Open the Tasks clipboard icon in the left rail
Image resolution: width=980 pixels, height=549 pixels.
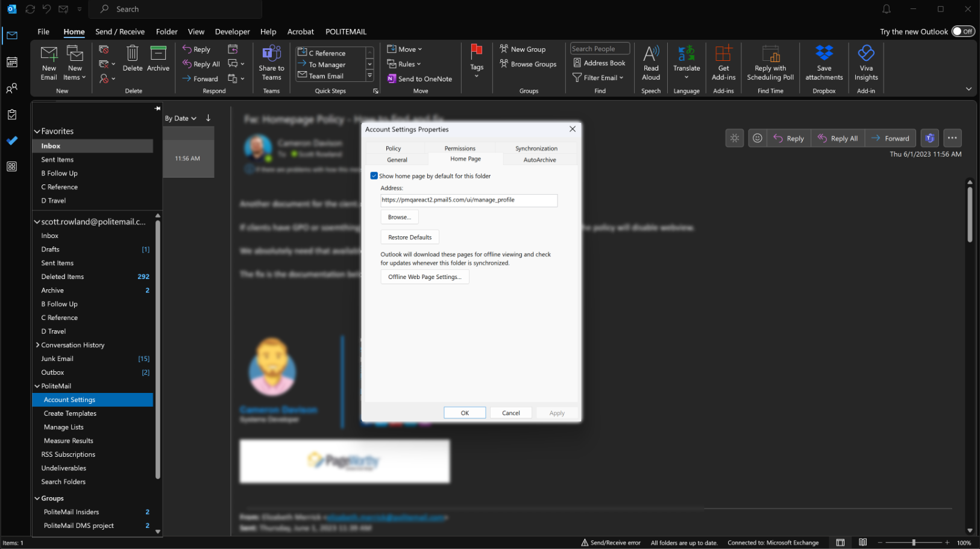11,115
